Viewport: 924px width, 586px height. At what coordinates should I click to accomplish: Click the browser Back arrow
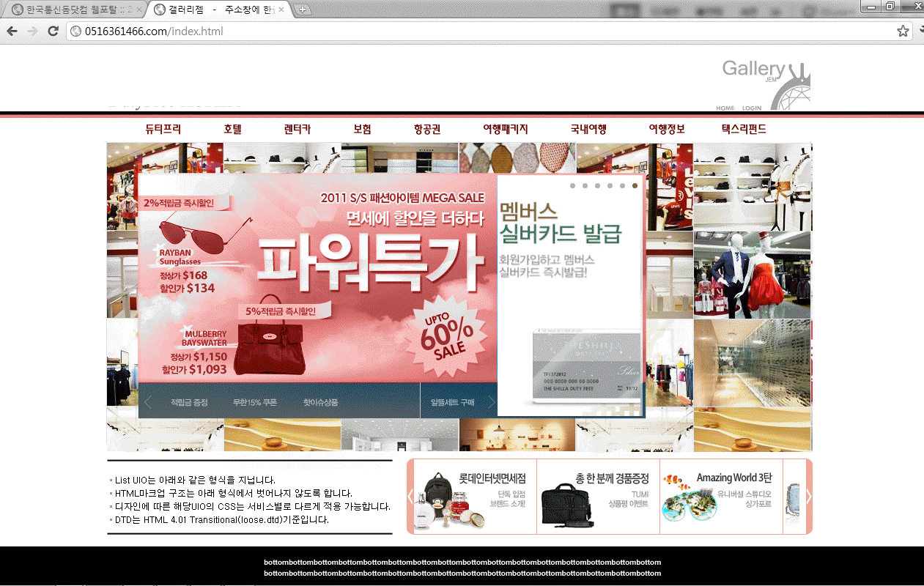(12, 31)
